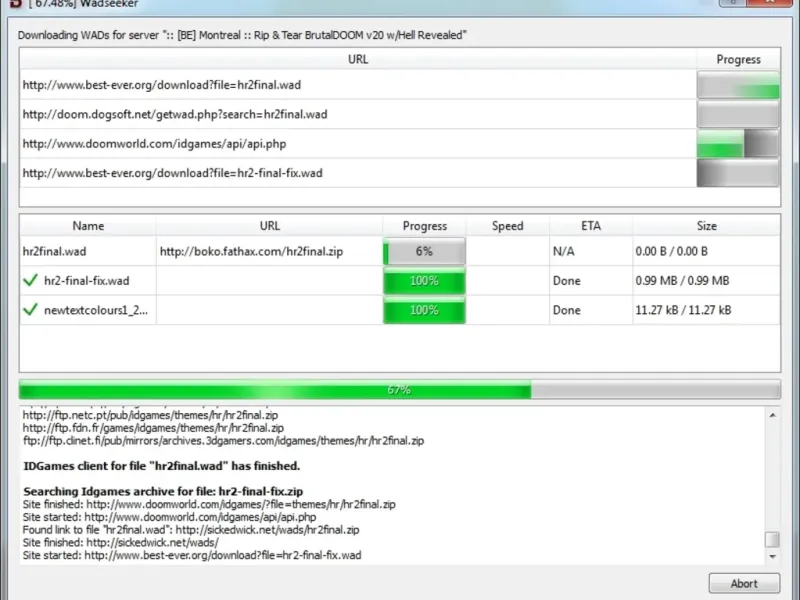The image size is (800, 600).
Task: Select the newtextcolours1_2... name cell
Action: (x=88, y=310)
